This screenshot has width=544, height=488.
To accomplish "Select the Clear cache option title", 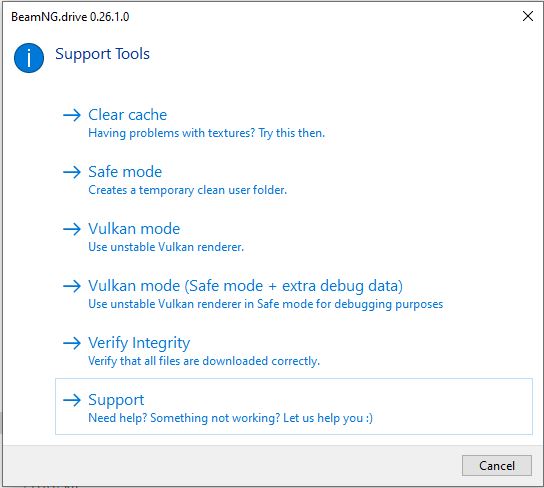I will pos(127,115).
